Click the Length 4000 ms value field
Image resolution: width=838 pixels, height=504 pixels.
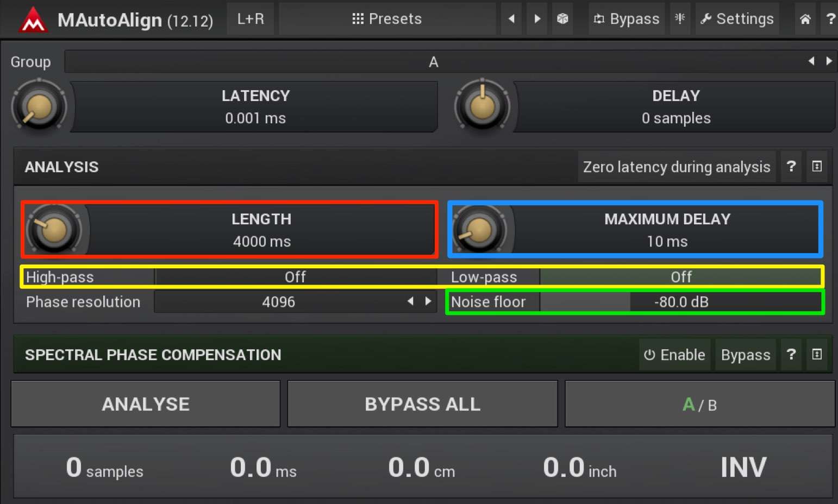coord(262,230)
